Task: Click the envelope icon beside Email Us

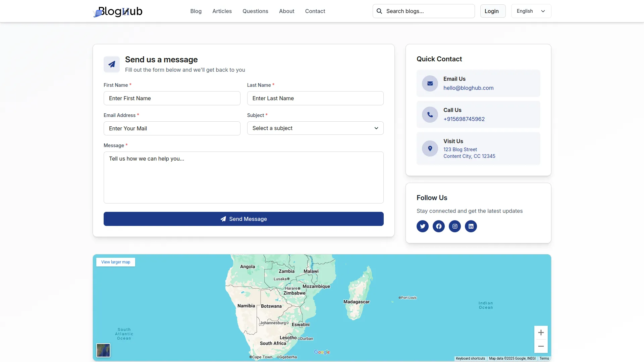Action: click(430, 83)
